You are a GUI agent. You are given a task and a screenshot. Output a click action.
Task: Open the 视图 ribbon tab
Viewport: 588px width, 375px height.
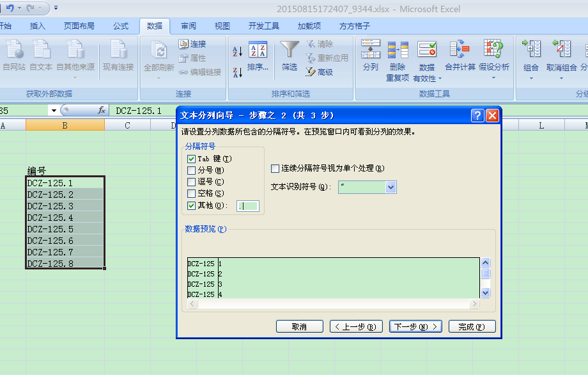pos(222,26)
